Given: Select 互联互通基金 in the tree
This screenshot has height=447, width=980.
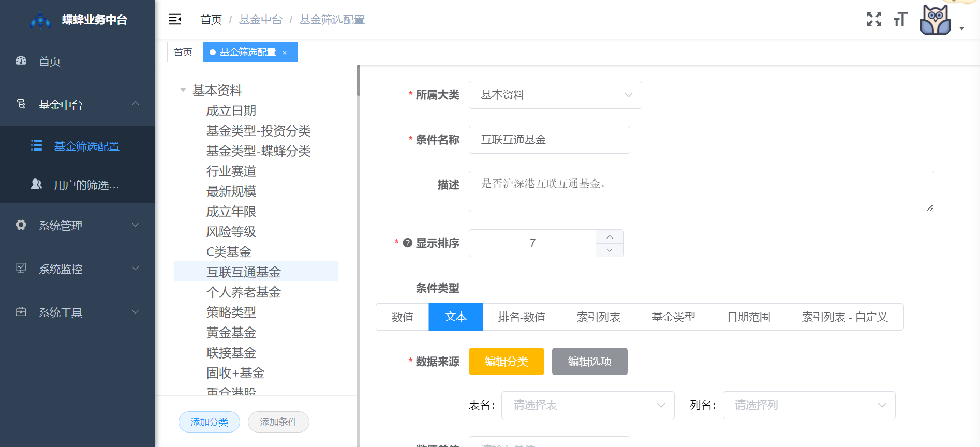Looking at the screenshot, I should pos(256,271).
